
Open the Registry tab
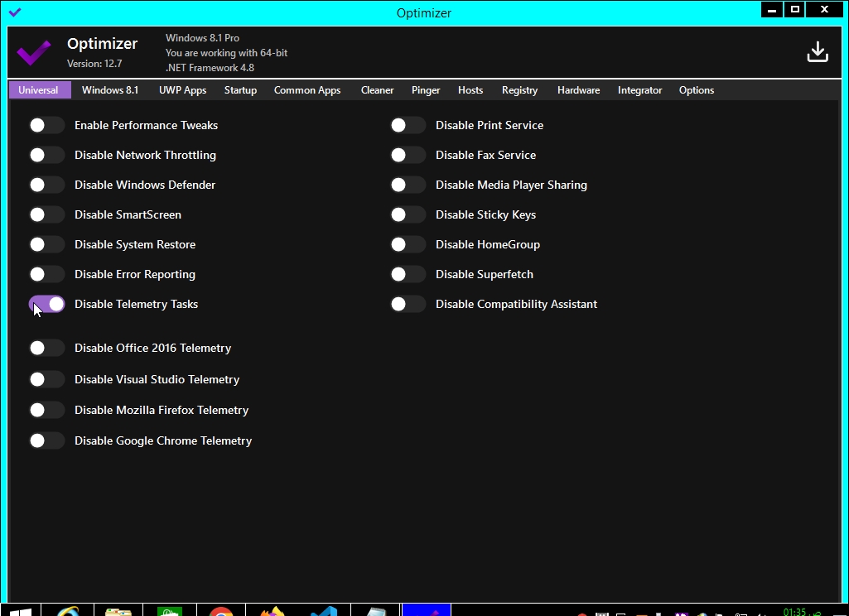[519, 90]
